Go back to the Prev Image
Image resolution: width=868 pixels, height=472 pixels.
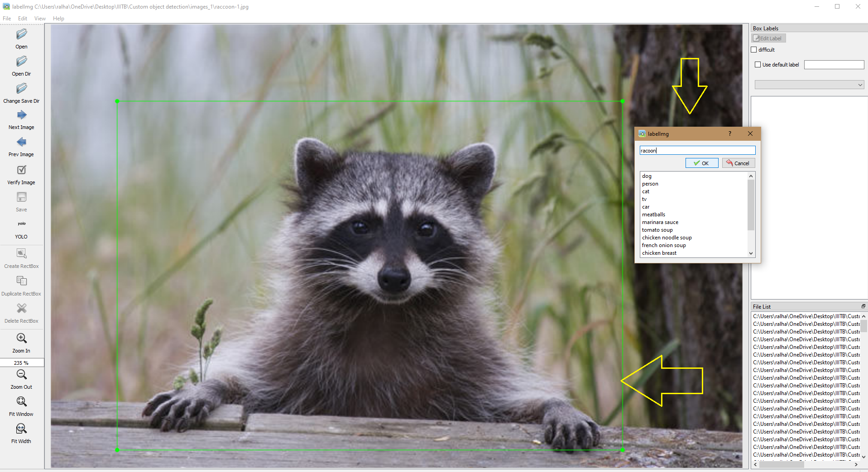[x=21, y=146]
